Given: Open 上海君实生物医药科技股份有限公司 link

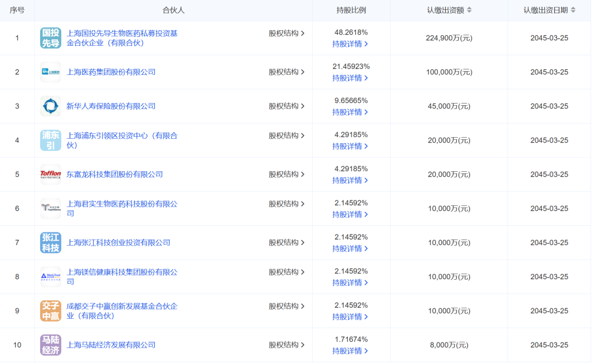Looking at the screenshot, I should tap(122, 209).
